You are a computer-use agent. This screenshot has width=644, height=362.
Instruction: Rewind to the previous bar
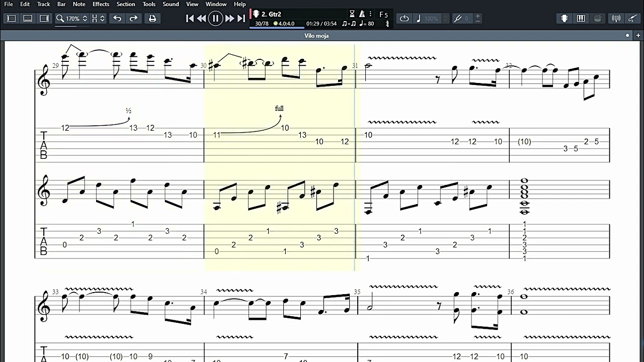coord(201,19)
